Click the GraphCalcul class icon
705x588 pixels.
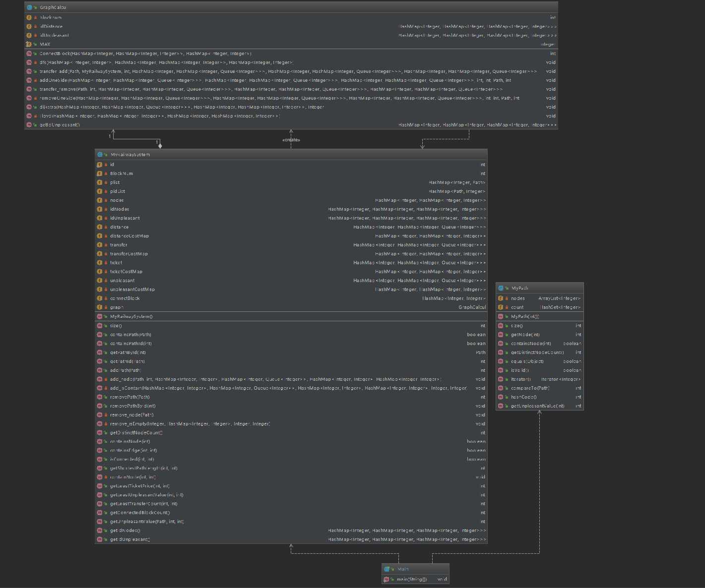coord(30,7)
